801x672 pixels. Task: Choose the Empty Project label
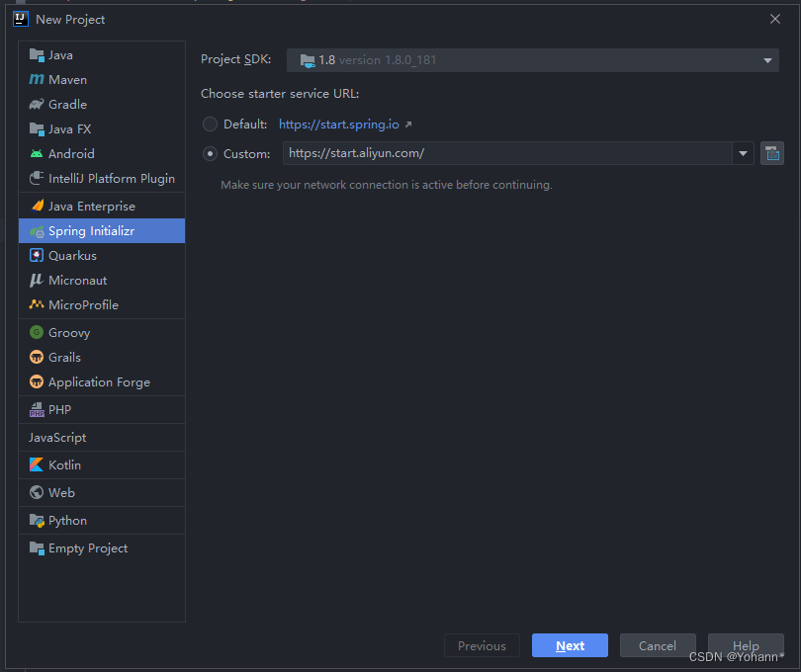tap(88, 548)
